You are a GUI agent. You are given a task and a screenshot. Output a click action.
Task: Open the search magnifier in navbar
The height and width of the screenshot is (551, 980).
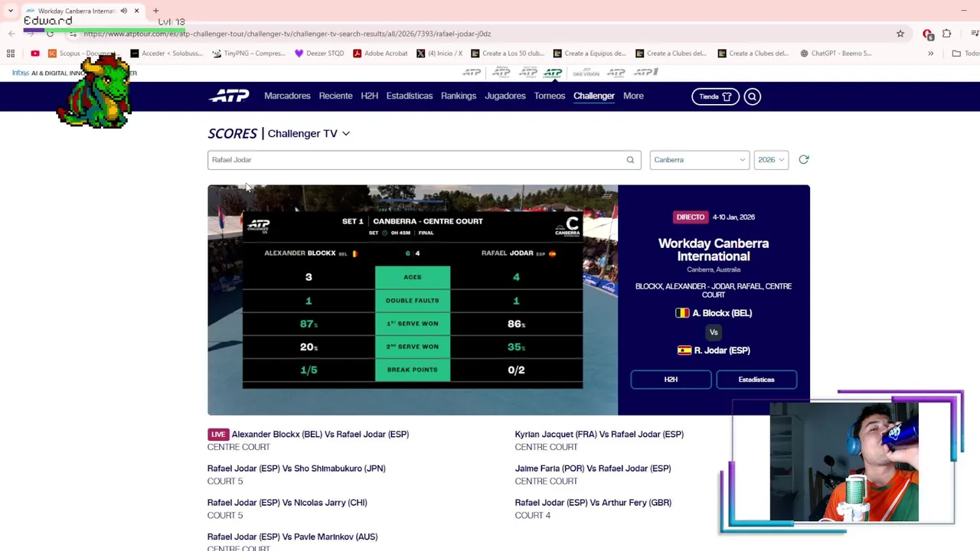[x=752, y=96]
